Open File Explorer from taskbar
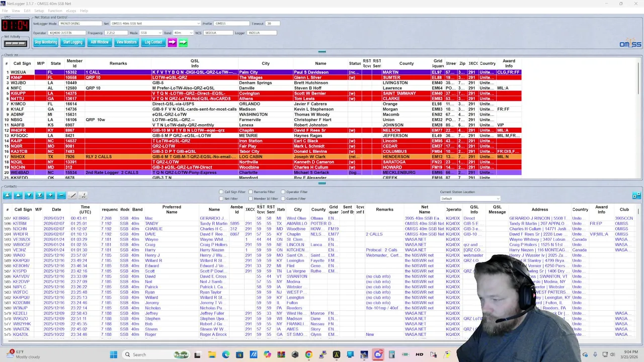The width and height of the screenshot is (644, 362). (x=212, y=354)
